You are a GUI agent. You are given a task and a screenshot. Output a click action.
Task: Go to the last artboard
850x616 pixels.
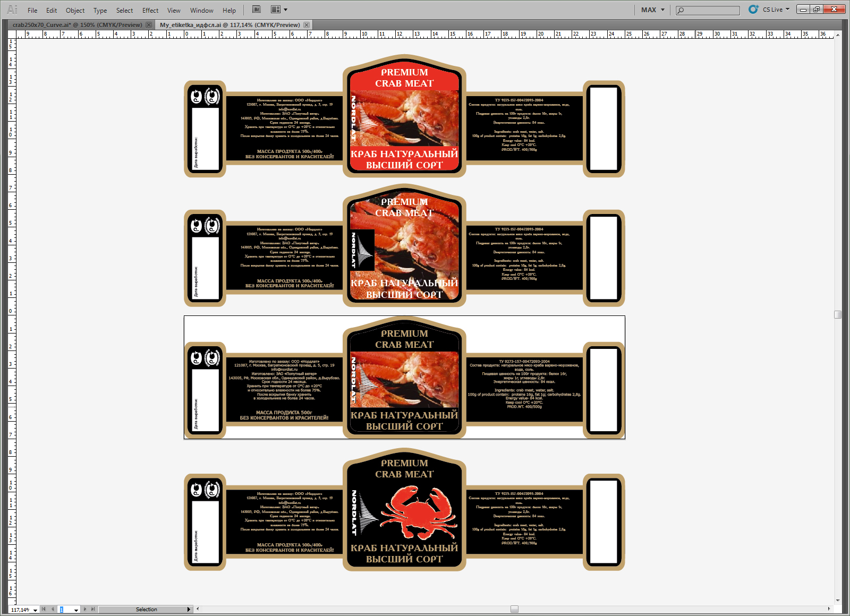point(93,609)
